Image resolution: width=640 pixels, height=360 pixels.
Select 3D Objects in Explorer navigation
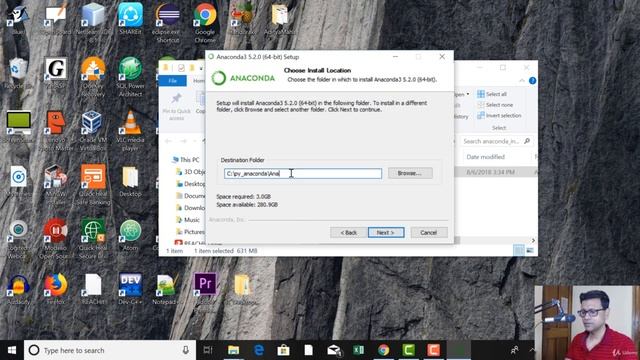[191, 172]
